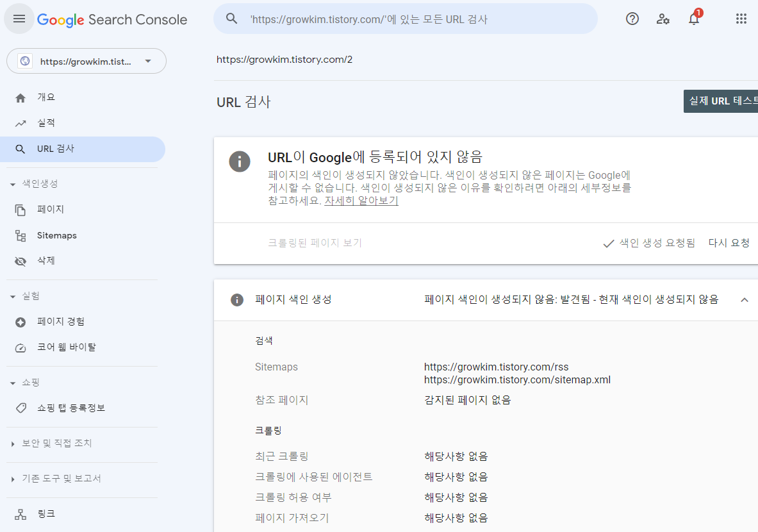Image resolution: width=758 pixels, height=532 pixels.
Task: Open user and permission settings icon
Action: pyautogui.click(x=663, y=19)
